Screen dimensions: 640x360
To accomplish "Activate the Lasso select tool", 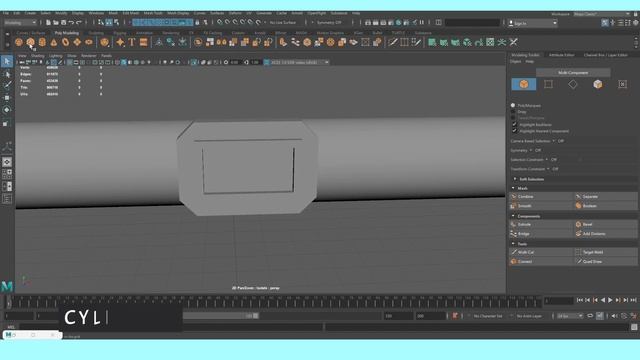I will (7, 74).
